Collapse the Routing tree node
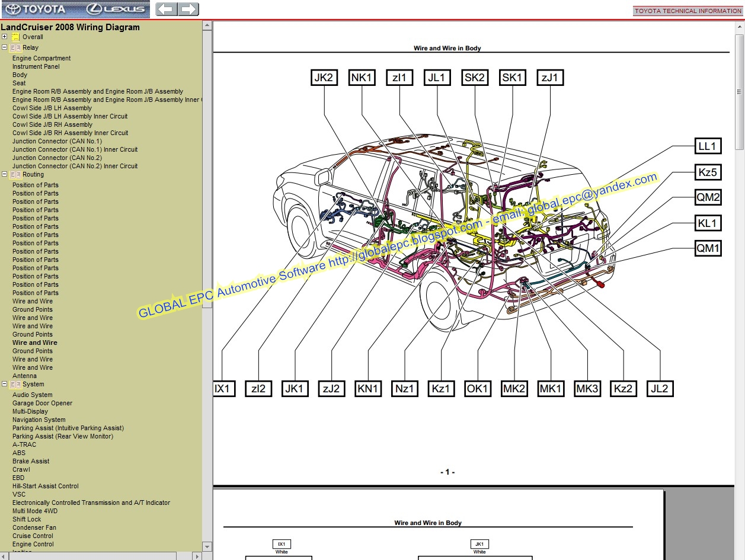The width and height of the screenshot is (745, 560). click(x=4, y=174)
